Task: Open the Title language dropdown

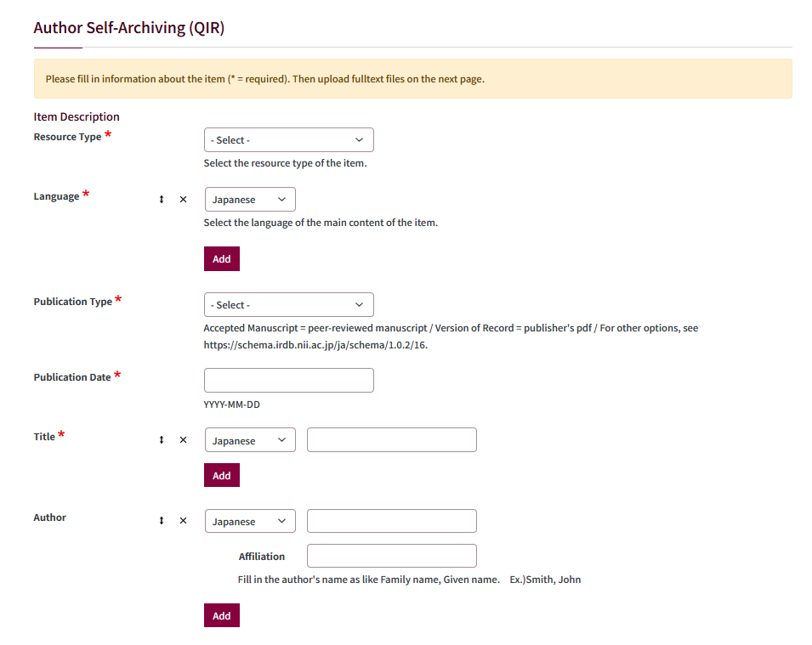Action: click(x=250, y=440)
